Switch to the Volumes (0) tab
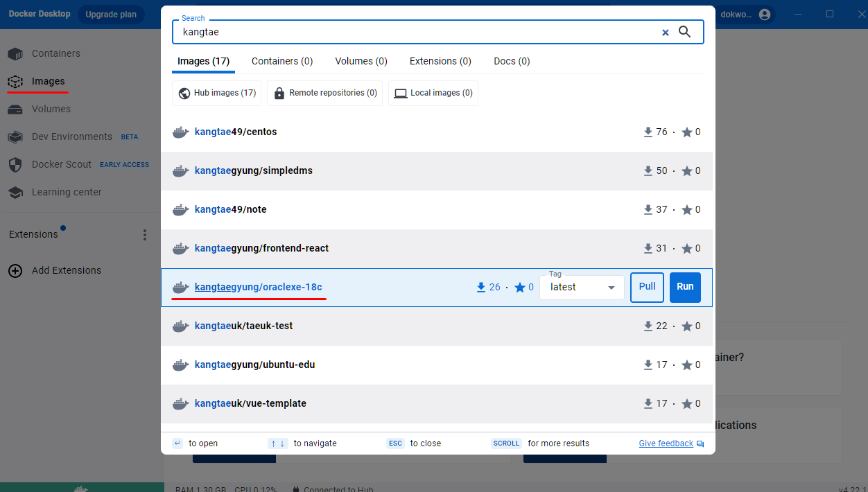Image resolution: width=868 pixels, height=492 pixels. coord(361,61)
